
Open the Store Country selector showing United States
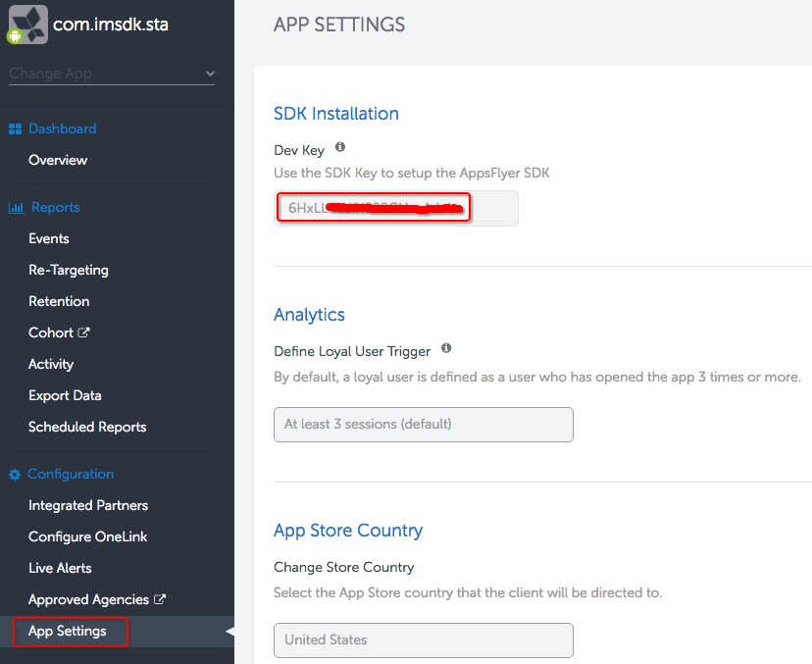[423, 640]
